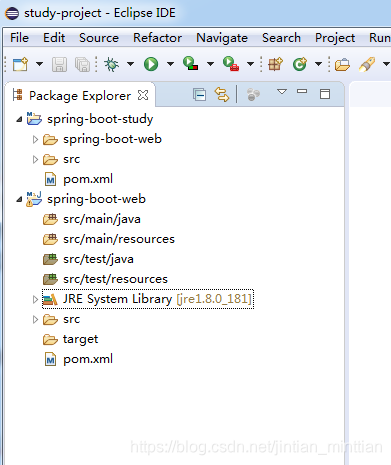Open the File menu
The height and width of the screenshot is (465, 391).
19,38
